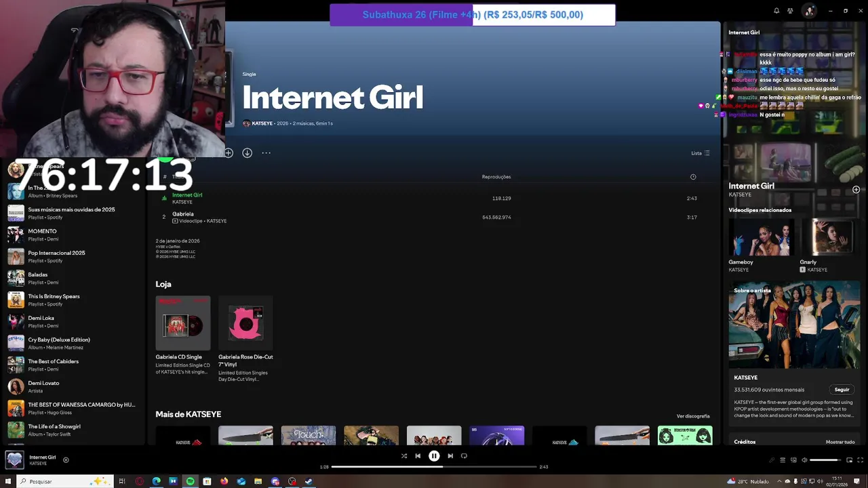Adjust the Spotify volume slider

click(x=825, y=460)
